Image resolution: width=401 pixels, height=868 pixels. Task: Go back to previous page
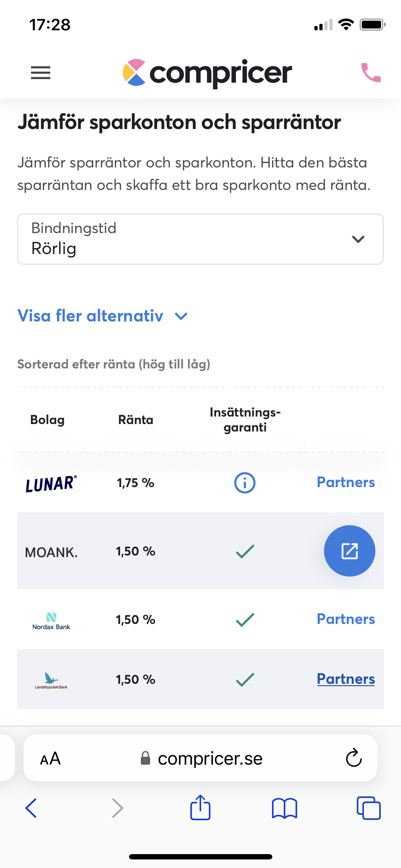[31, 808]
